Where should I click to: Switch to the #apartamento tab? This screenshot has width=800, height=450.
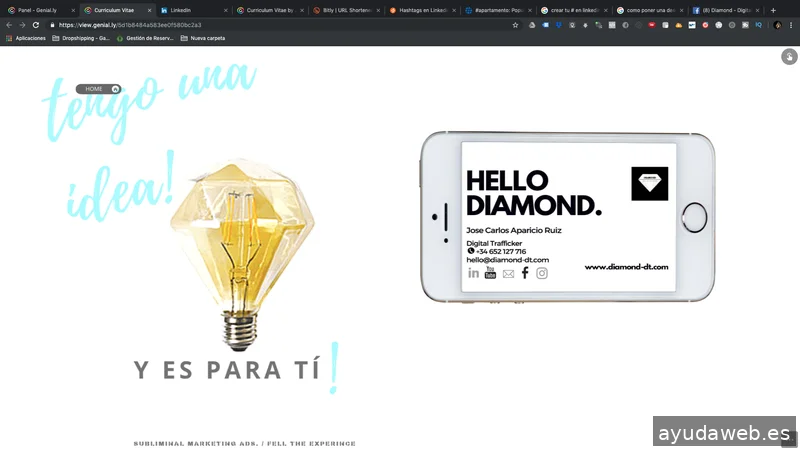tap(499, 10)
